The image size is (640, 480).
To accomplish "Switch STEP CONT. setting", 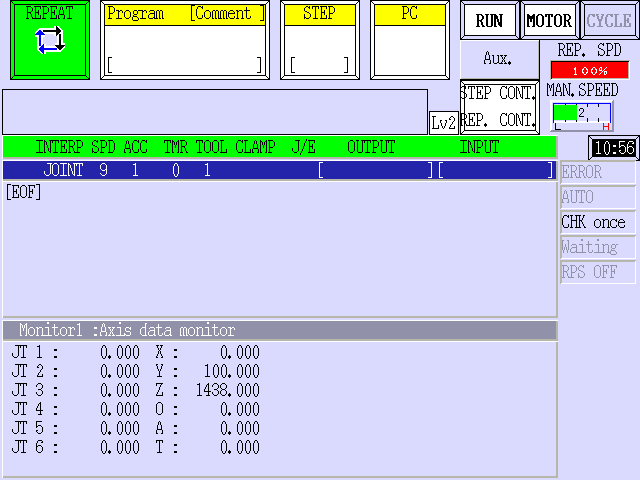I will coord(499,93).
